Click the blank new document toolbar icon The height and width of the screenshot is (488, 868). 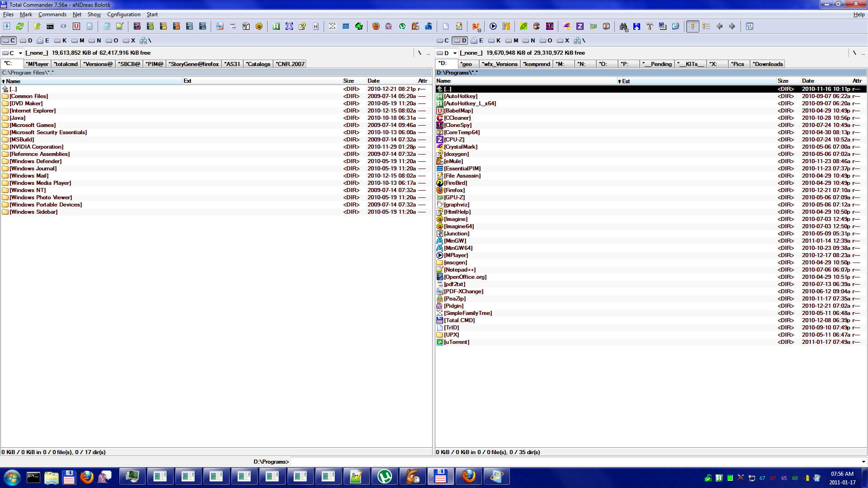tap(446, 26)
